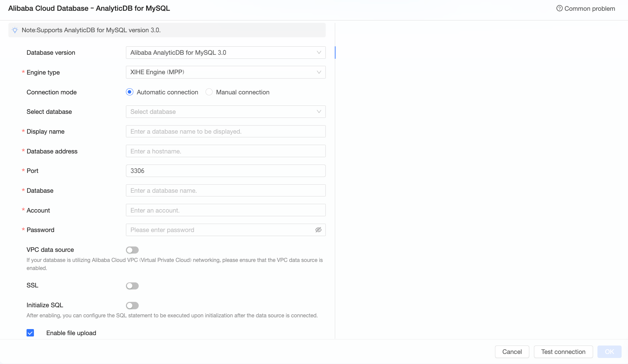Click the Manual connection label text

tap(242, 92)
